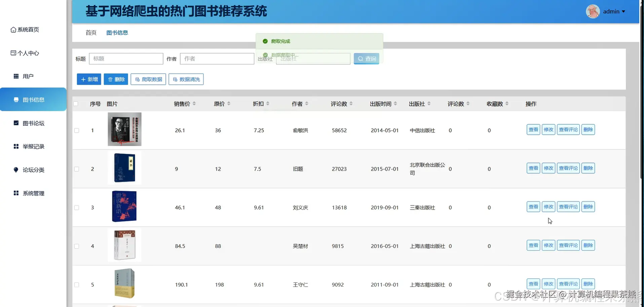Click the 数据清洗 button
This screenshot has height=307, width=644.
tap(186, 79)
